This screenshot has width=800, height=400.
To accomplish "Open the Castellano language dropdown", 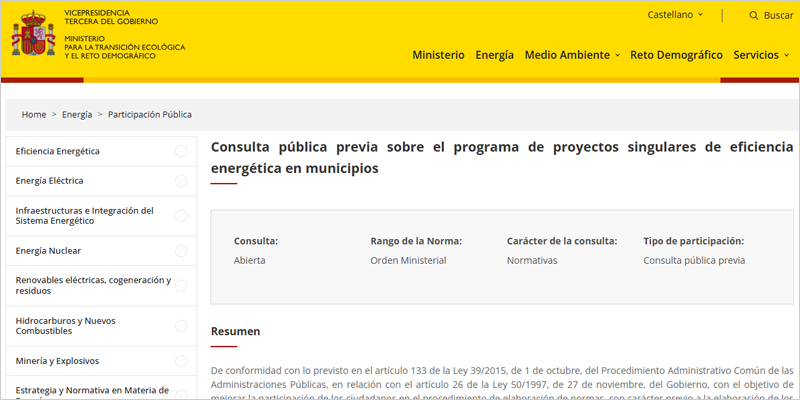I will tap(675, 15).
